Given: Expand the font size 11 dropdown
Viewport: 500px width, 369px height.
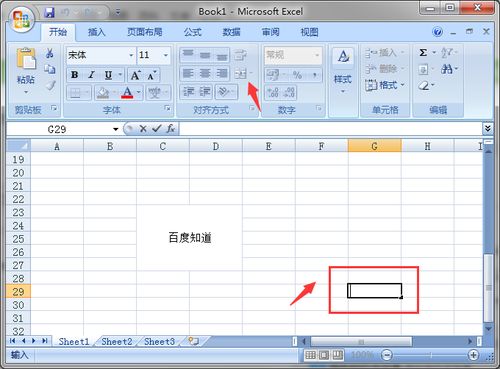Looking at the screenshot, I should pos(166,55).
